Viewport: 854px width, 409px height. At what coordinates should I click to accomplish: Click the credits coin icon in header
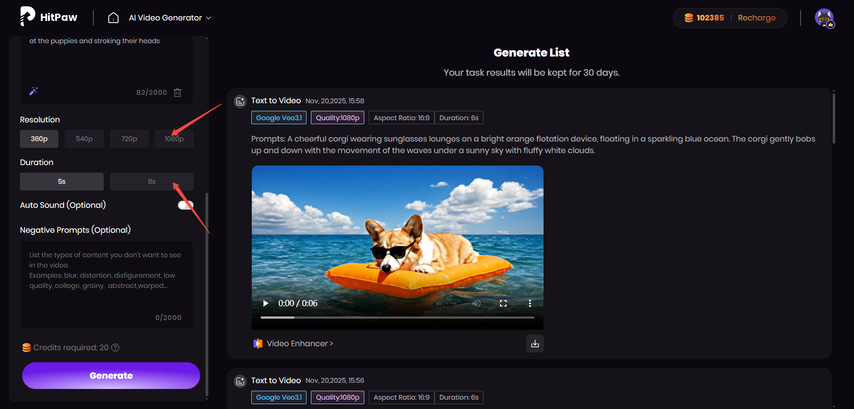[689, 18]
